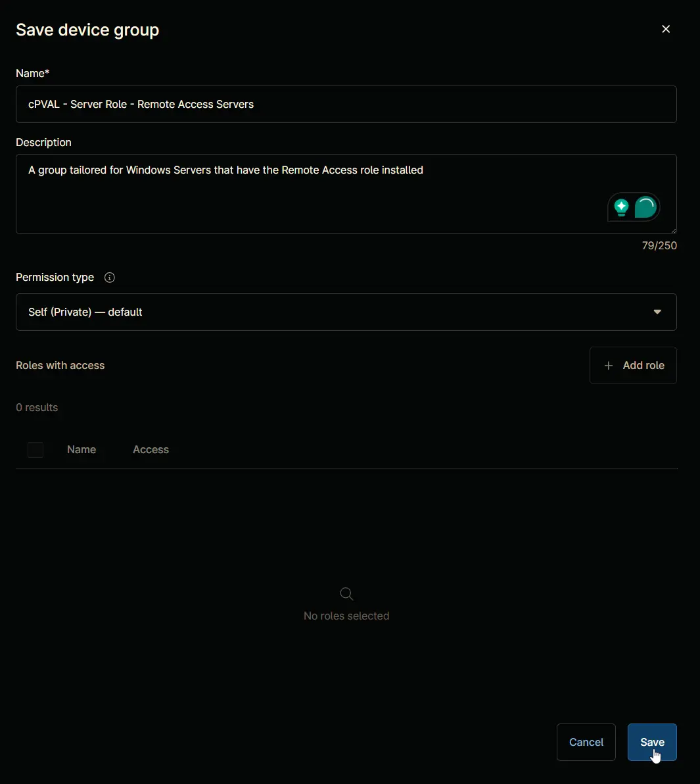Open the Permission type dropdown
700x784 pixels.
click(x=346, y=312)
